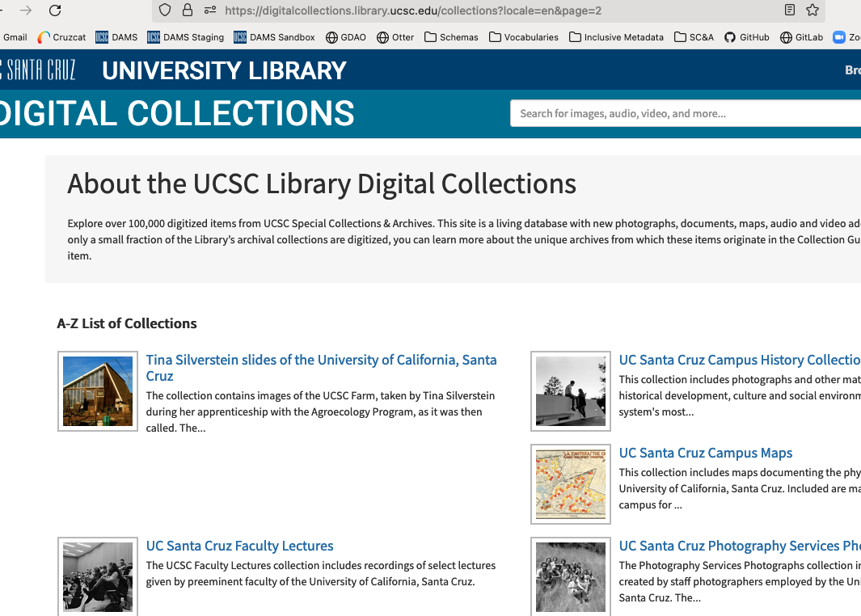Click the UC Santa Cruz Faculty Lectures thumbnail
Image resolution: width=861 pixels, height=616 pixels.
click(x=97, y=576)
